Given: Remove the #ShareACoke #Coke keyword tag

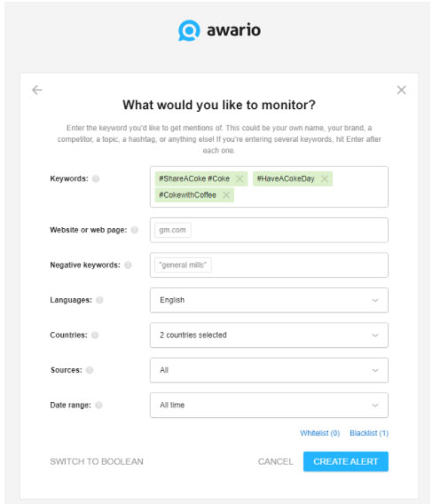Looking at the screenshot, I should [x=240, y=178].
